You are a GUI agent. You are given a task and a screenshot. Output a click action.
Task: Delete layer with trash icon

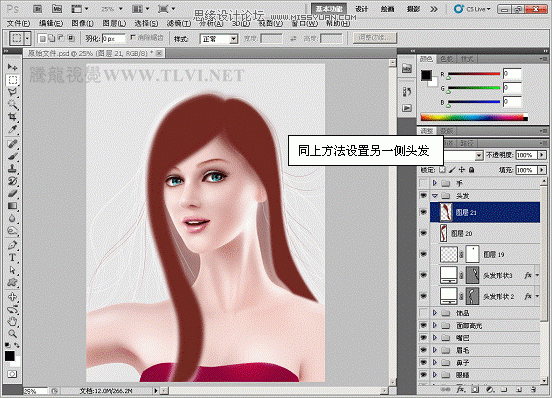point(534,390)
